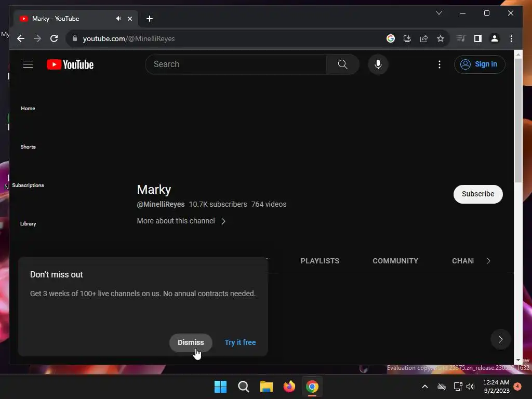Open clock and date 12:24 AM
This screenshot has height=399, width=532.
pos(496,387)
